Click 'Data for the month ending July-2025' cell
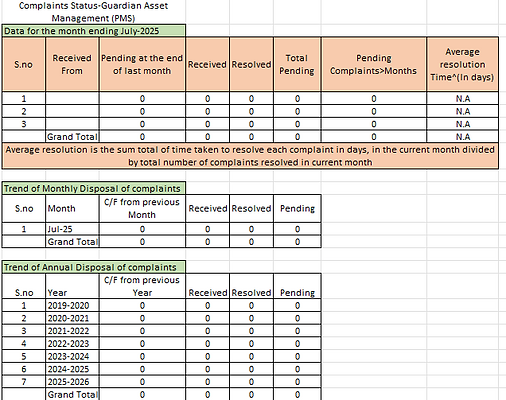The image size is (506, 400). [x=94, y=31]
